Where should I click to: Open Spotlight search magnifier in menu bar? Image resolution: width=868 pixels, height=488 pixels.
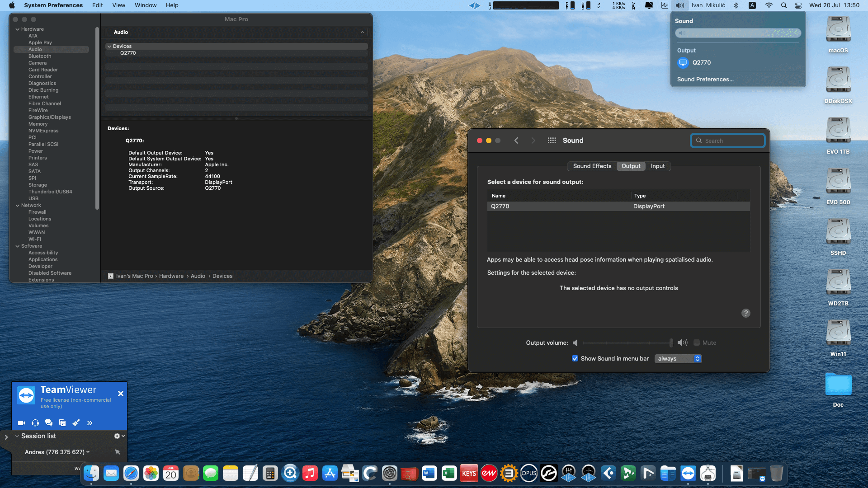[784, 5]
